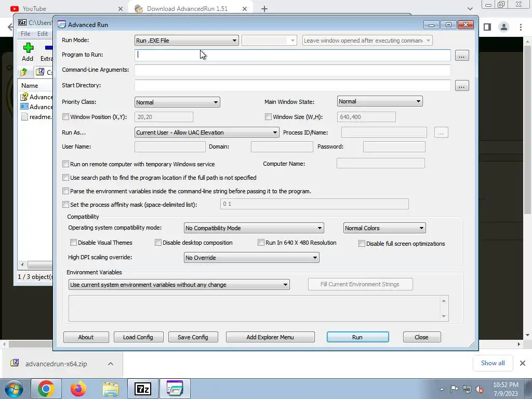
Task: Open a new Chrome tab with plus
Action: click(x=264, y=9)
